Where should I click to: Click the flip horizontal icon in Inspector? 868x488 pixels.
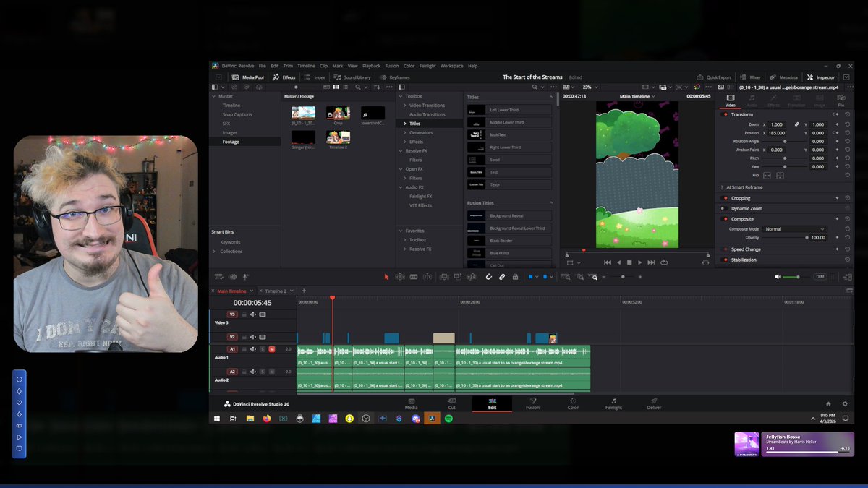(x=766, y=176)
